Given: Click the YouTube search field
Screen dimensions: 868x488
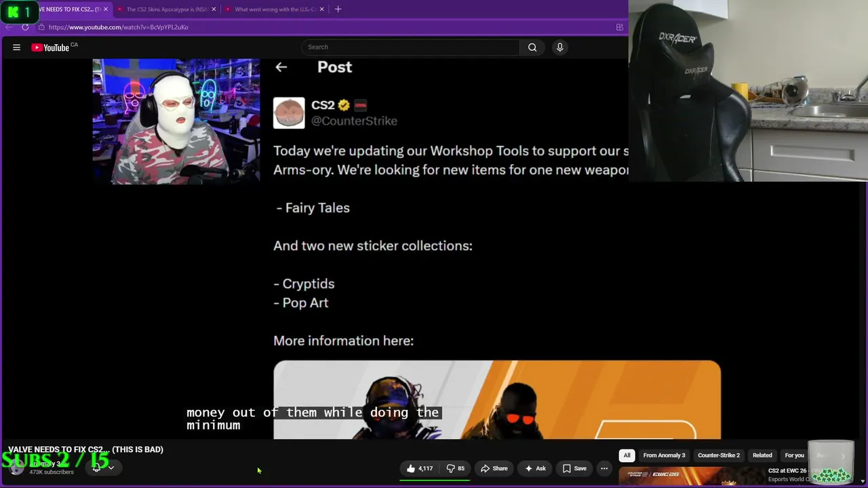Looking at the screenshot, I should point(410,47).
